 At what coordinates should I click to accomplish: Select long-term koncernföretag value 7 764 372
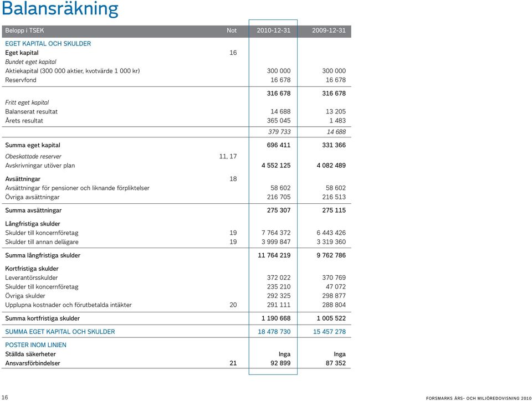(x=276, y=233)
